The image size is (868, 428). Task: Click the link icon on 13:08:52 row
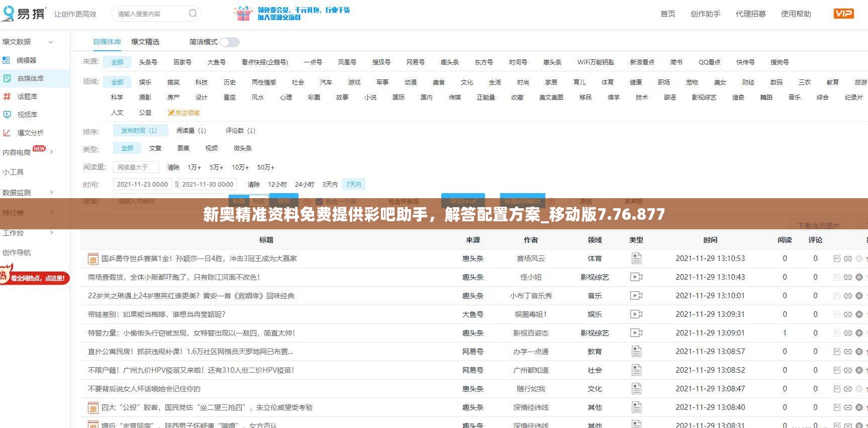(848, 370)
